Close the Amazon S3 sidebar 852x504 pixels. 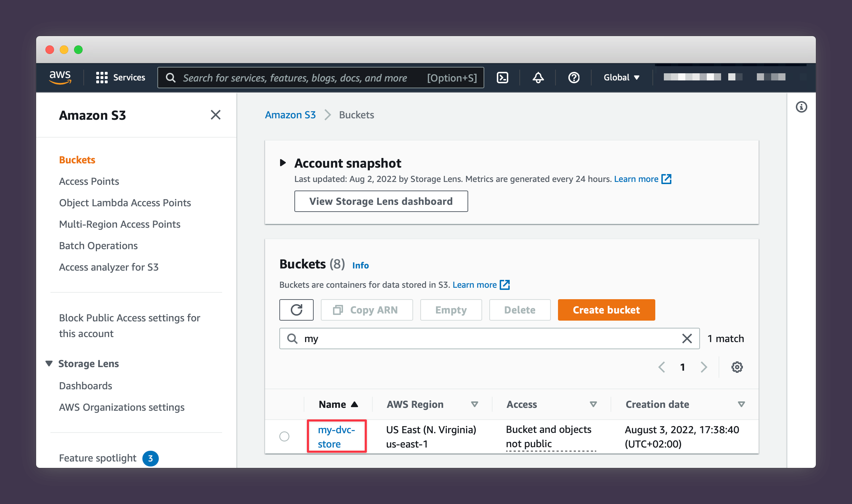[x=216, y=115]
